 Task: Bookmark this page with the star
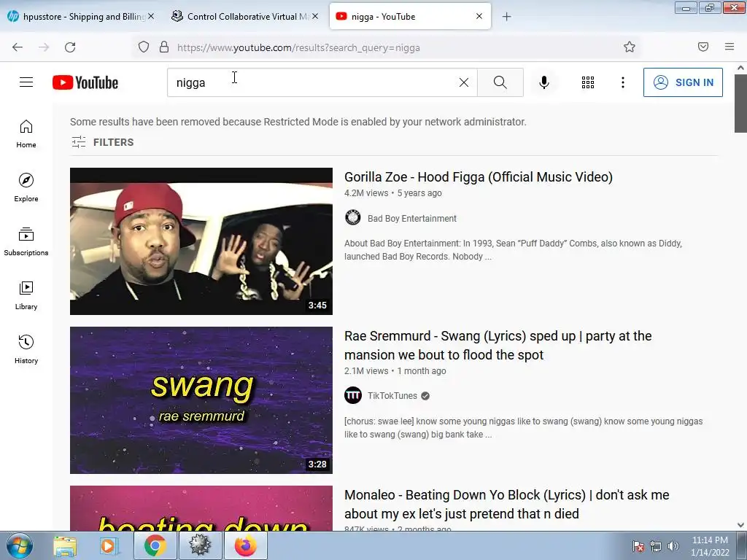pos(630,47)
